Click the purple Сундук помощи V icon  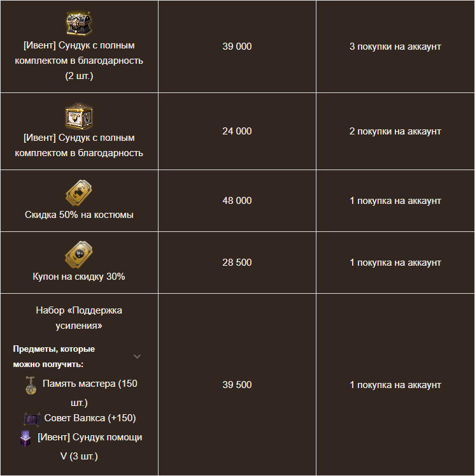pos(25,438)
